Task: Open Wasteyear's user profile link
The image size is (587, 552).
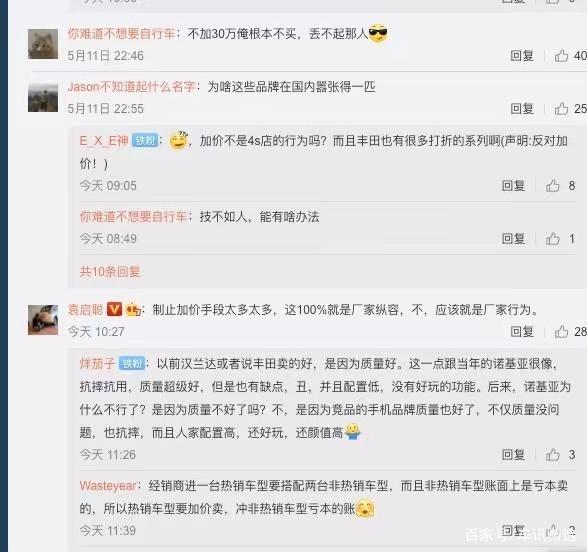Action: (108, 486)
